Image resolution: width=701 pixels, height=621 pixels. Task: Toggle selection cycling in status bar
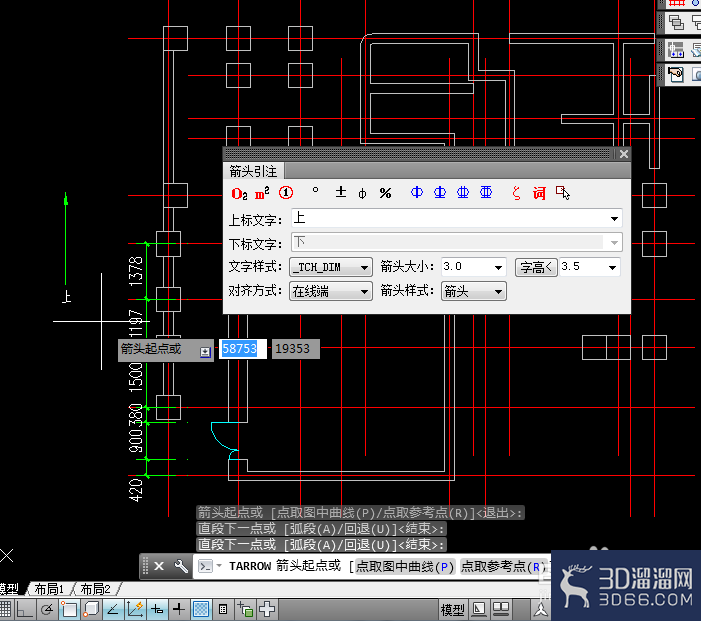pyautogui.click(x=245, y=609)
